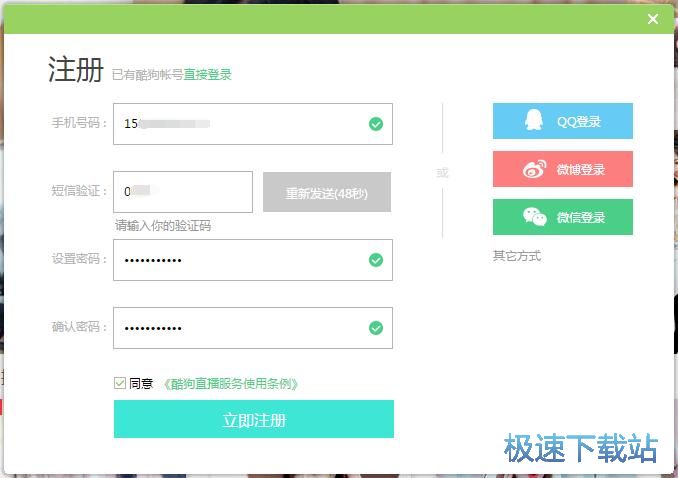This screenshot has height=478, width=678.
Task: Click the 重新发送(48秒) button
Action: click(x=327, y=192)
